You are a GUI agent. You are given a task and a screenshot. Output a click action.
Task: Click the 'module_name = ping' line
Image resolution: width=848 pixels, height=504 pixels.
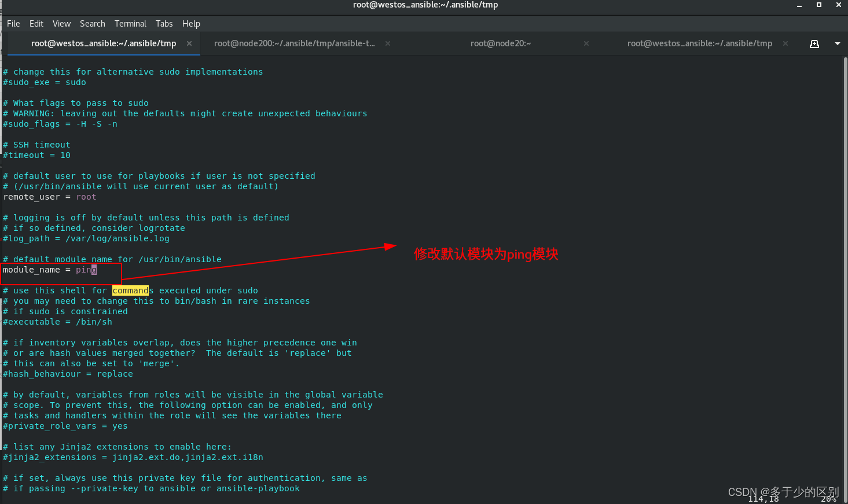[50, 270]
